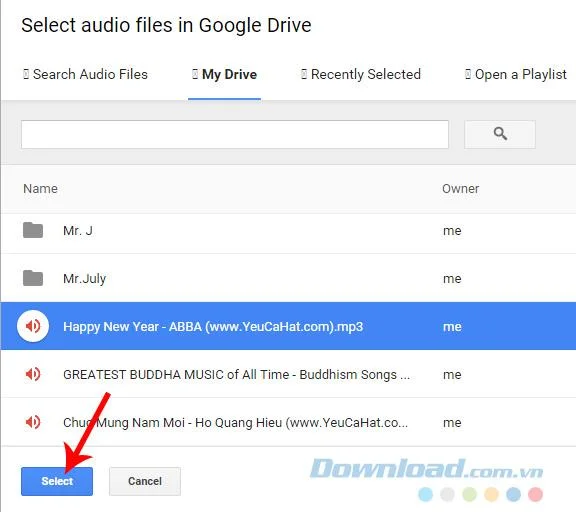Click owner 'me' in Happy New Year row
Screen dimensions: 576x512
click(x=452, y=327)
